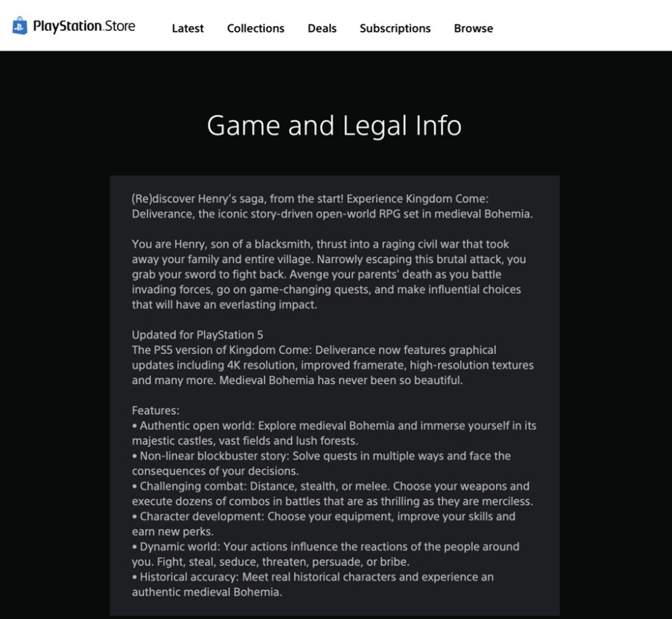Open the Subscriptions section

pyautogui.click(x=395, y=28)
